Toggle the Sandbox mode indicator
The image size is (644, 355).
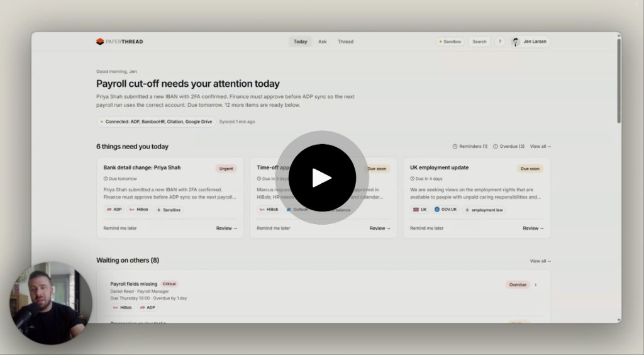[450, 42]
